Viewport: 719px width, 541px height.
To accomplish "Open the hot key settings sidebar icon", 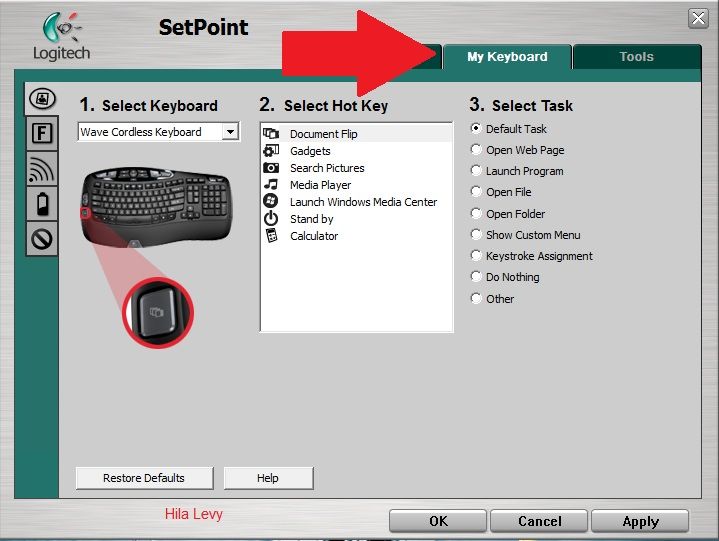I will pos(42,99).
